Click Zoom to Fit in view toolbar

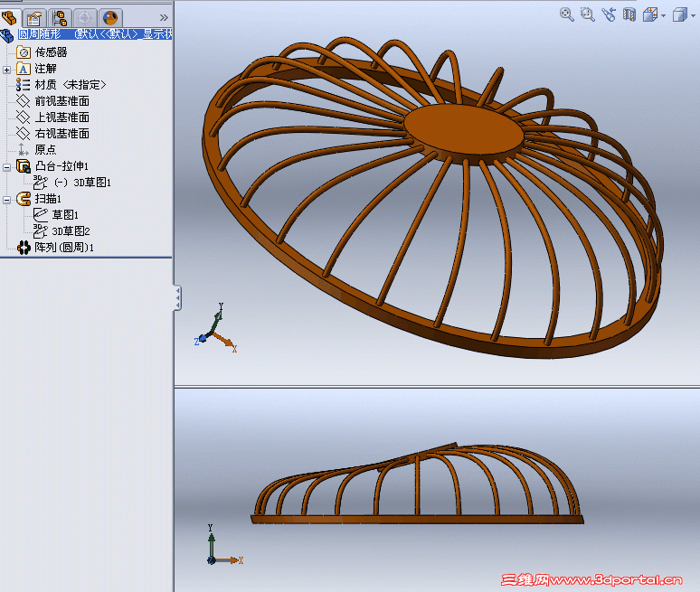tap(566, 14)
